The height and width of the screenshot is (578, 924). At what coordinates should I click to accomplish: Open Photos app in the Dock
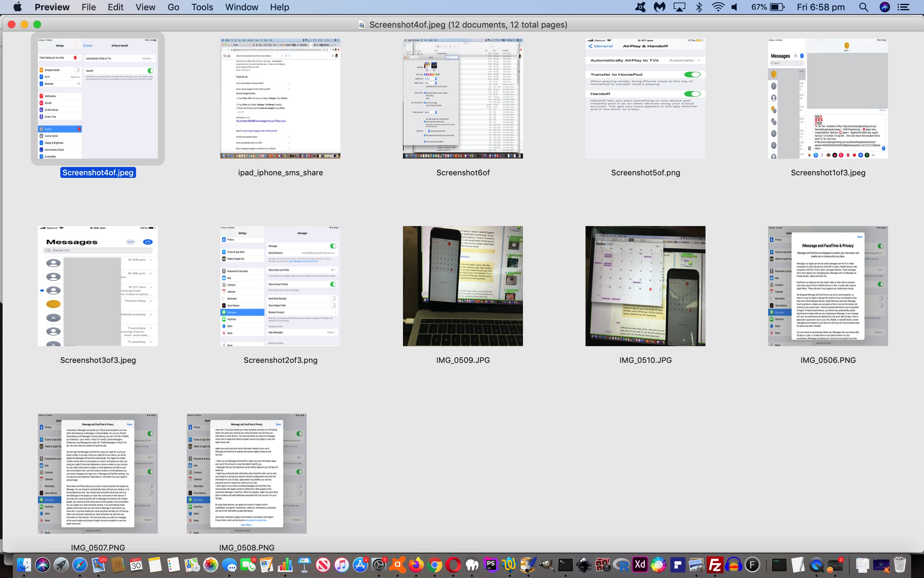pos(211,565)
